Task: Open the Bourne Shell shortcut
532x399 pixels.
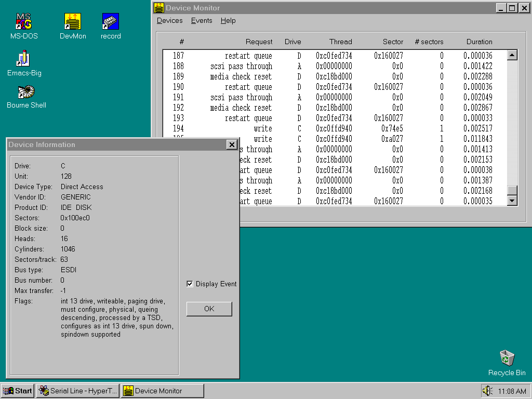Action: point(26,92)
